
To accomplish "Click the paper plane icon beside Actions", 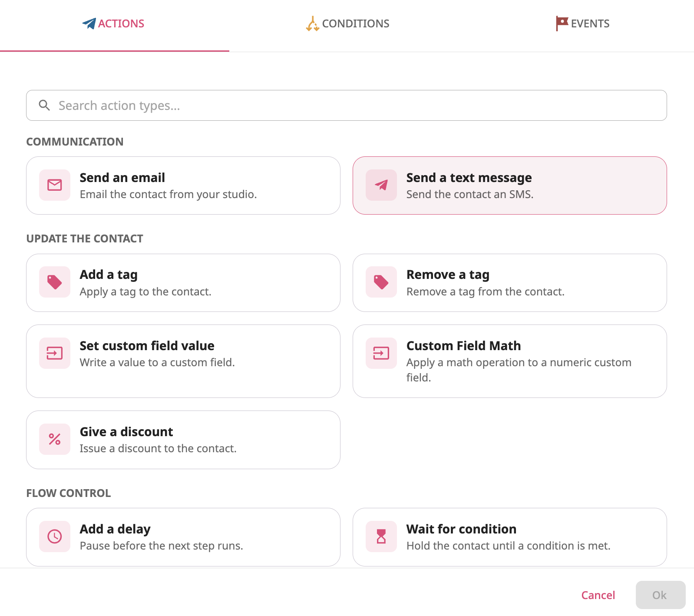I will coord(89,23).
